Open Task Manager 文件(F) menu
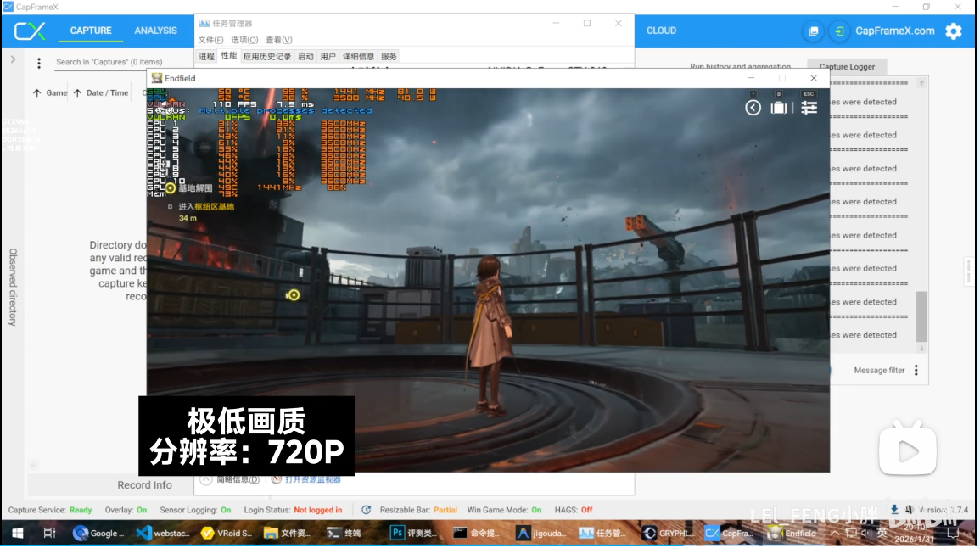This screenshot has width=980, height=548. (x=210, y=40)
